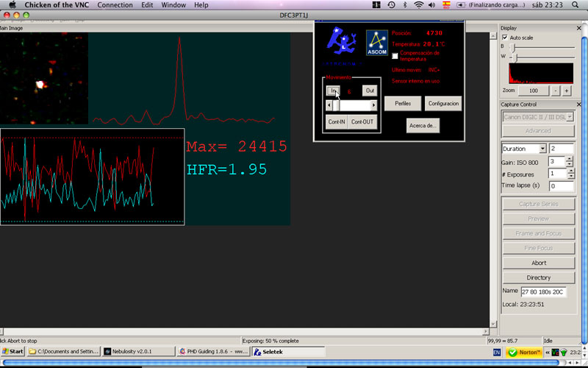Increase the Gain spinner value
This screenshot has width=588, height=368.
tap(570, 158)
